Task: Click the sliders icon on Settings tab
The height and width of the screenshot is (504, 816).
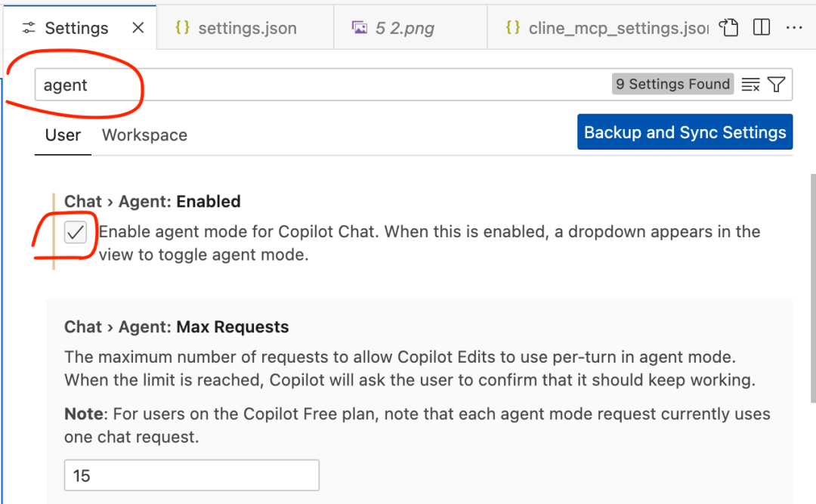Action: (x=29, y=28)
